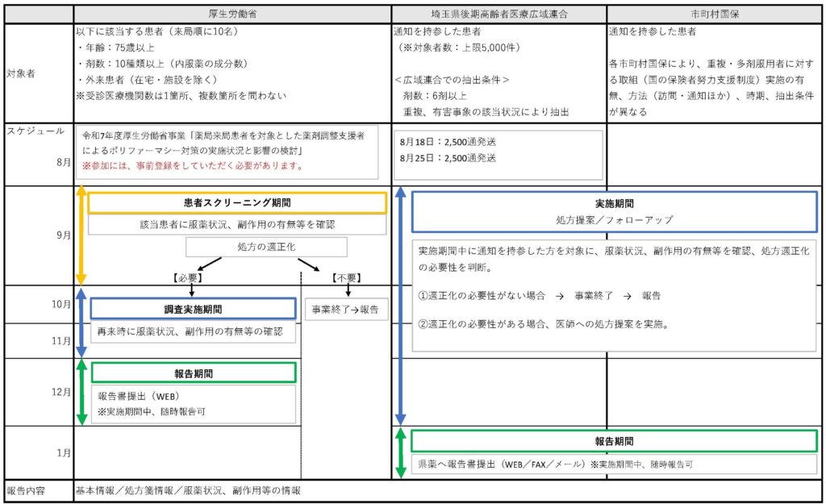
Task: Click the スケジュール row label
Action: (x=35, y=131)
